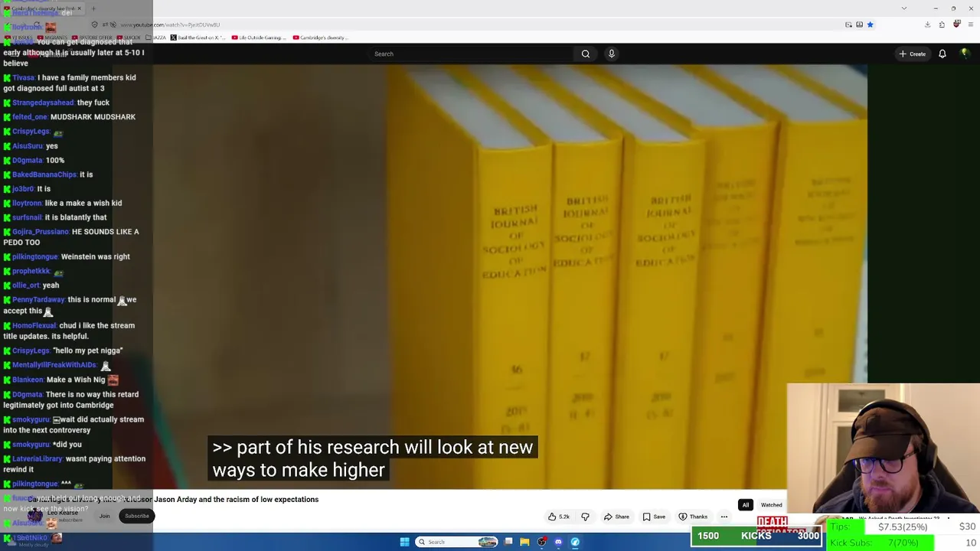Click the browser bookmark star icon

870,24
